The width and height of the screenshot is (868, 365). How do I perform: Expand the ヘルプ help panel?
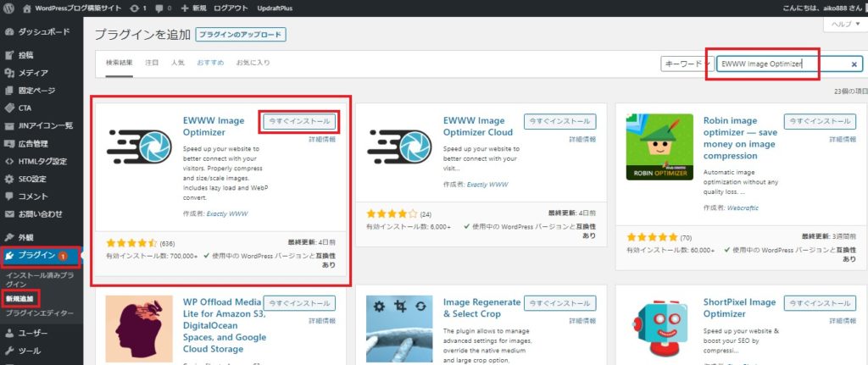coord(845,25)
